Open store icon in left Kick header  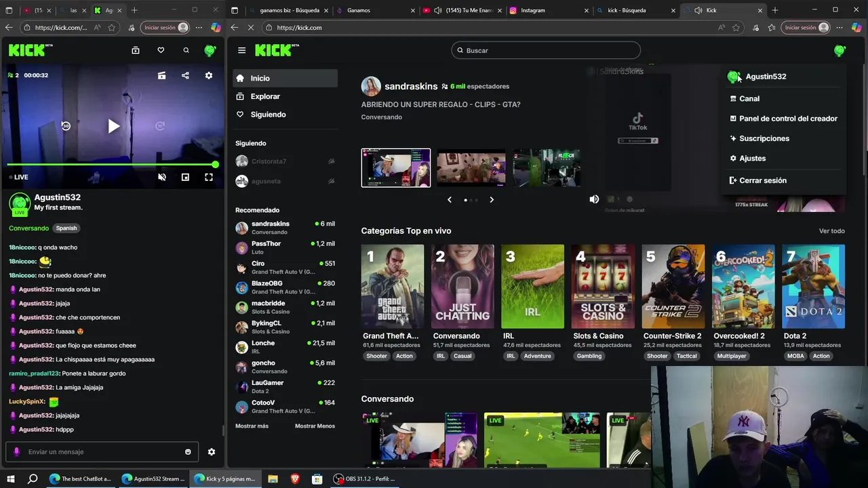(x=136, y=50)
